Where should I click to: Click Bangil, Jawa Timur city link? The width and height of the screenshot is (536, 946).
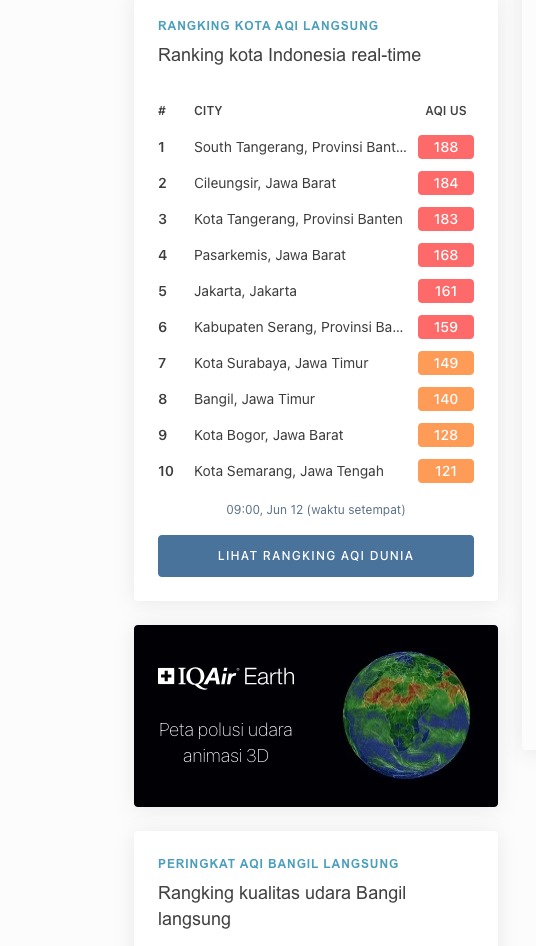click(x=254, y=399)
